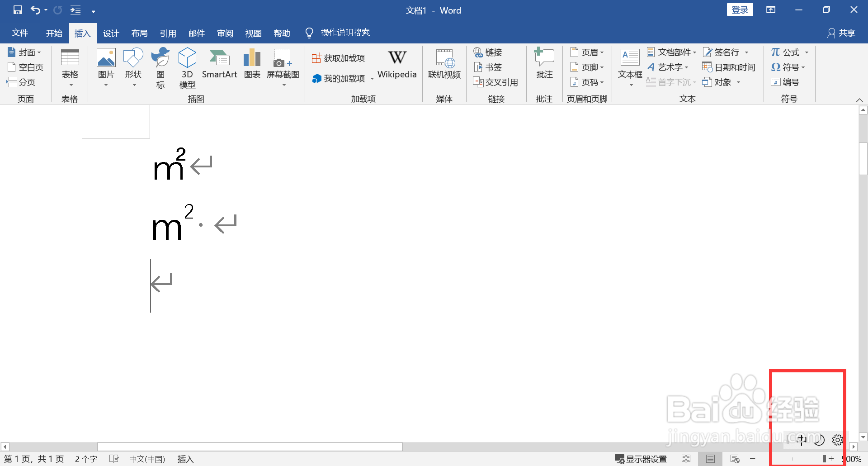Screen dimensions: 868x466
Task: Collapse the ribbon
Action: click(x=860, y=100)
